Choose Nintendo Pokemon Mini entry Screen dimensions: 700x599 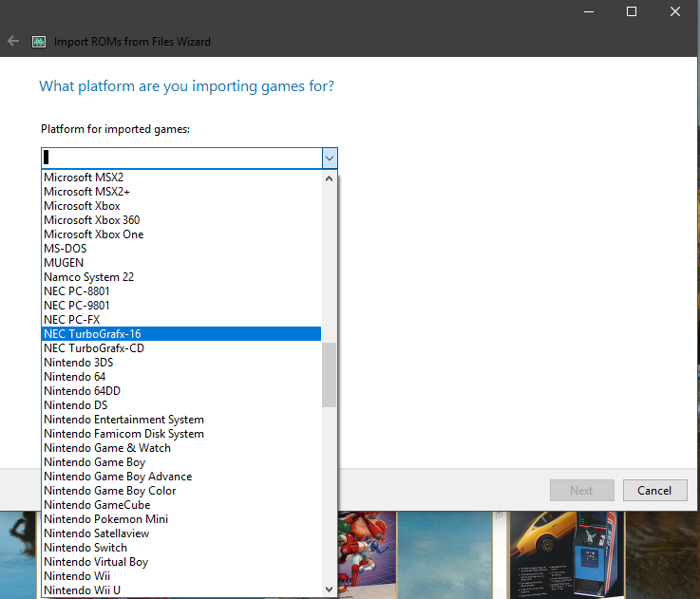click(x=181, y=519)
